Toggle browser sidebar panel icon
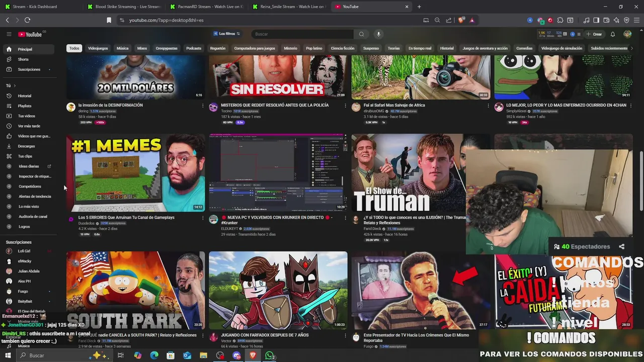644x362 pixels. pyautogui.click(x=596, y=20)
